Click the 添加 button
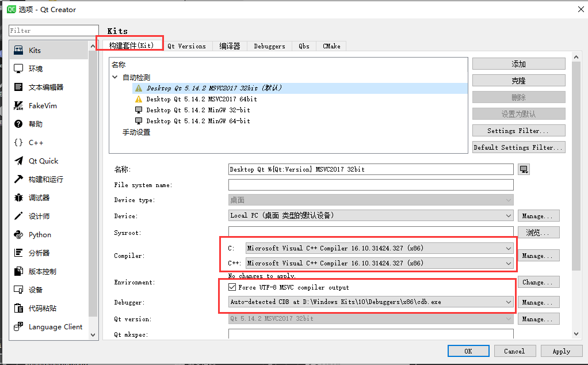588x365 pixels. pyautogui.click(x=518, y=64)
